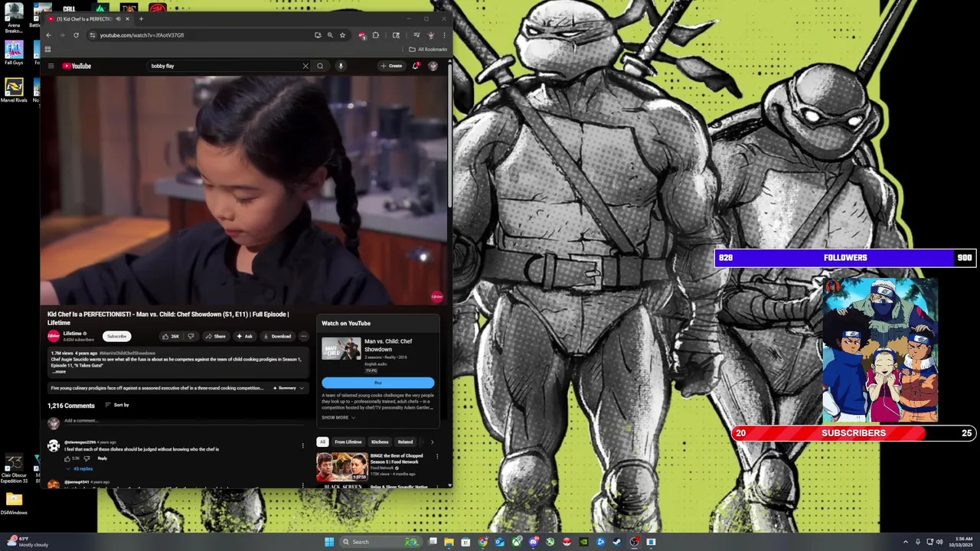Expand SHOW MORE in Watch on YouTube
Screen dimensions: 980x551
click(x=338, y=417)
